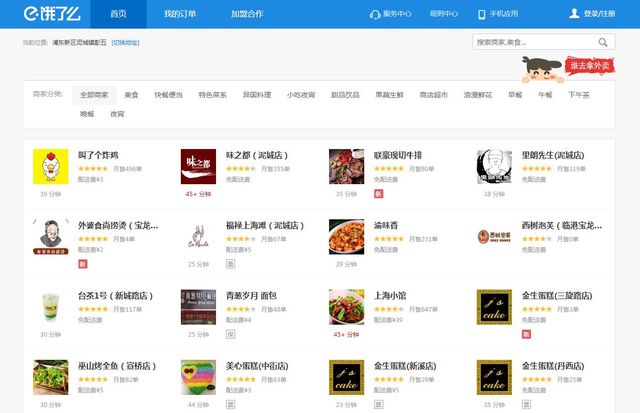Click the red badge under 金生蛋糕(三陵路店)
The width and height of the screenshot is (640, 413).
(x=527, y=334)
